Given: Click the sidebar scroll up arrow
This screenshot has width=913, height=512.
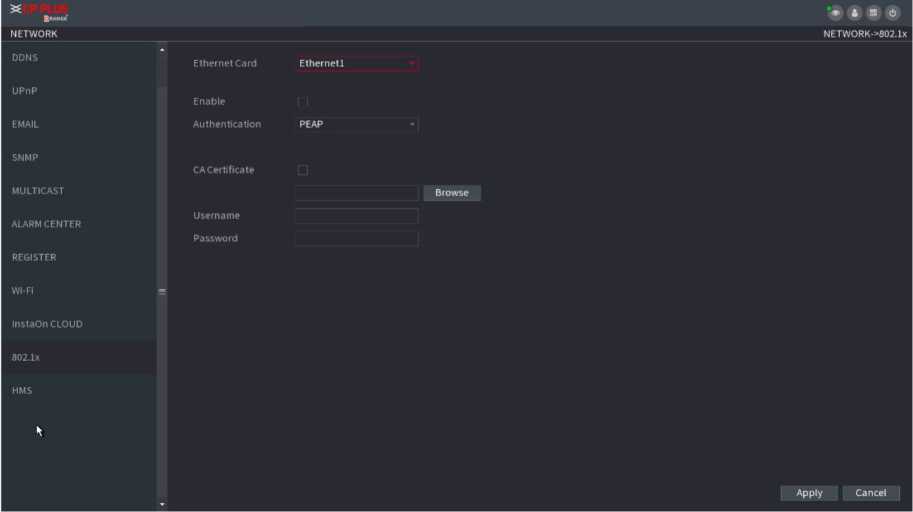Looking at the screenshot, I should click(x=162, y=50).
